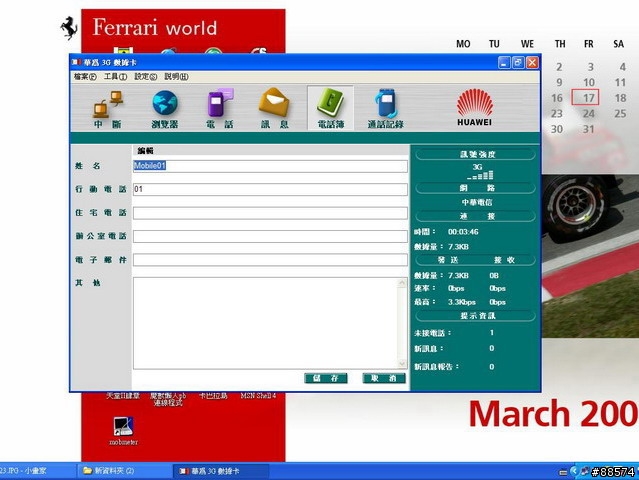Open the 設定 menu

click(x=145, y=77)
